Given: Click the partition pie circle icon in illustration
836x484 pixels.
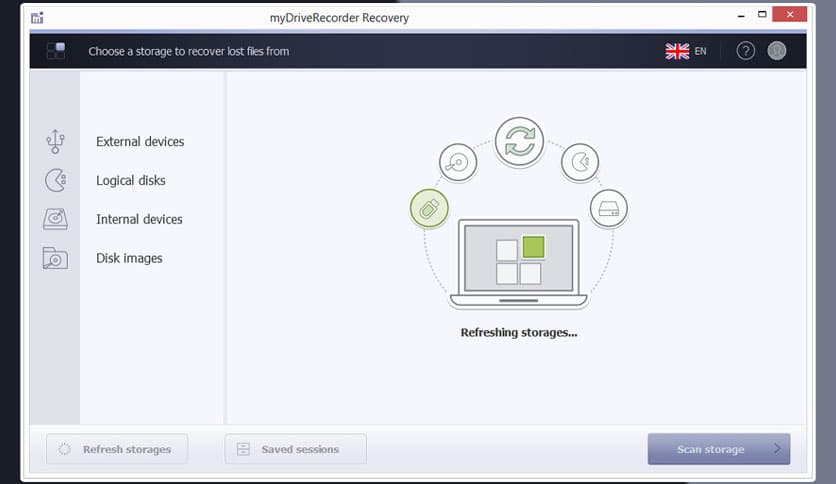Looking at the screenshot, I should (580, 162).
